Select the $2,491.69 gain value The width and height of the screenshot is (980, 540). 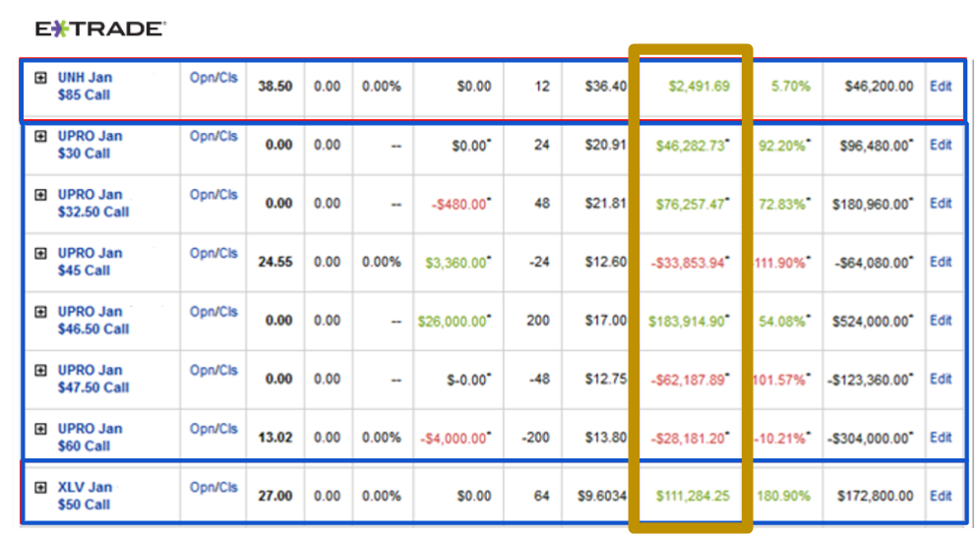(699, 87)
